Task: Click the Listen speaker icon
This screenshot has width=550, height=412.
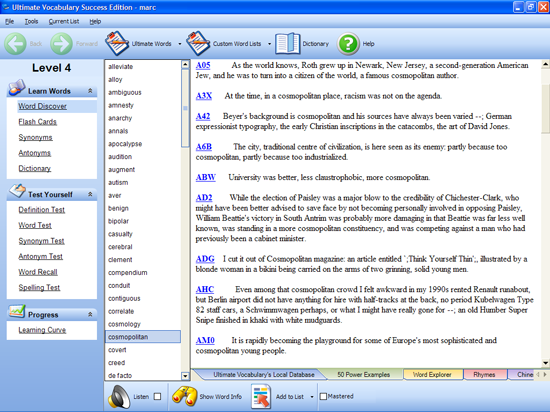Action: tap(119, 397)
